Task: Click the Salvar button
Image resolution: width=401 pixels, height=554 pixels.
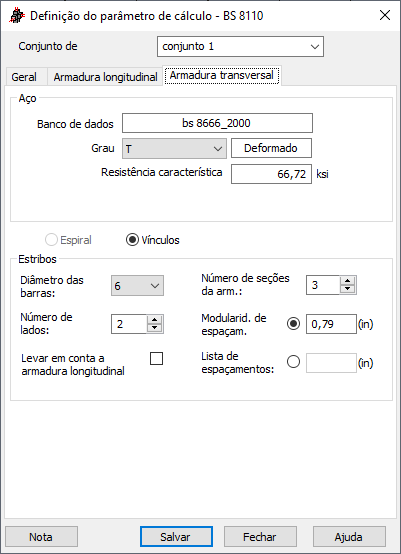Action: click(x=176, y=537)
